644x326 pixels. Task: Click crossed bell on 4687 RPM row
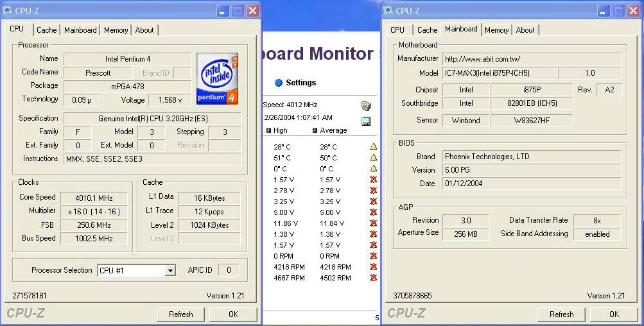[373, 278]
